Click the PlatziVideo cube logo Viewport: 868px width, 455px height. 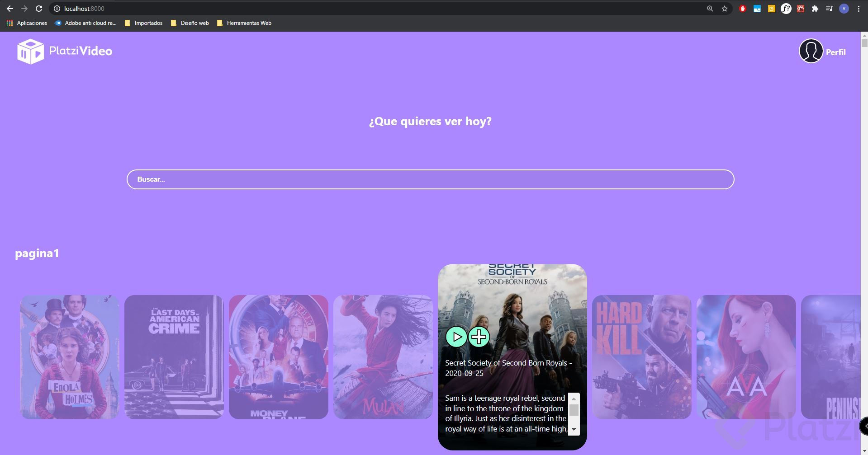[31, 51]
